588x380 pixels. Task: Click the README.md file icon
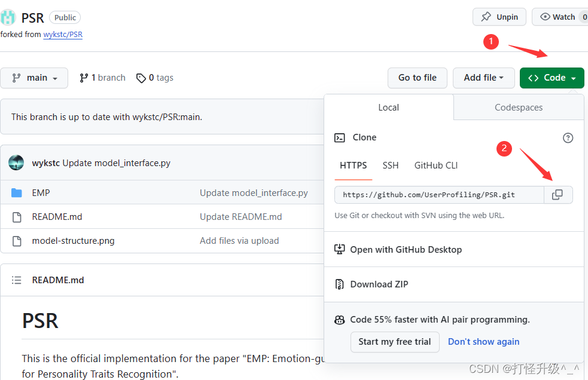click(17, 217)
